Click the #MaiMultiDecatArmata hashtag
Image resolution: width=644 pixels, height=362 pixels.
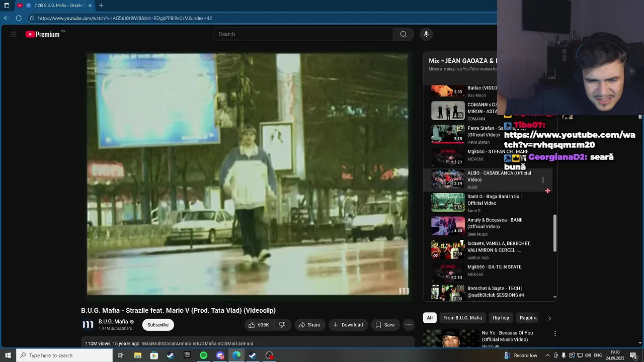tap(167, 344)
